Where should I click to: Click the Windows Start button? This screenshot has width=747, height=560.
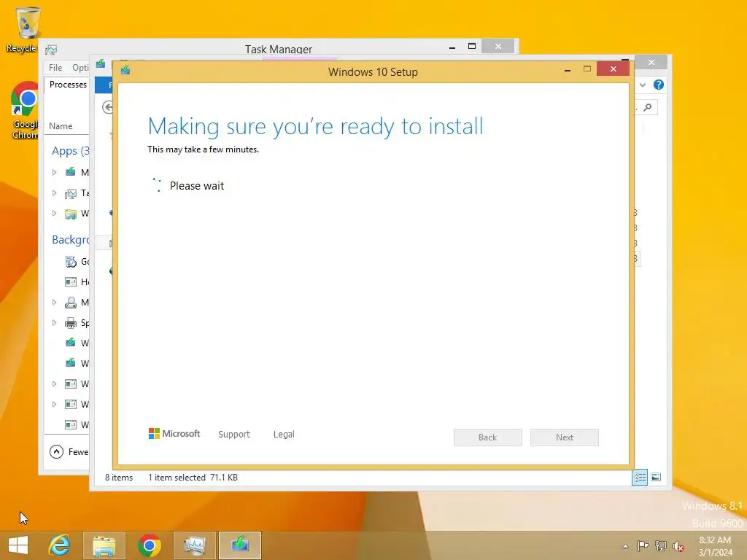point(18,545)
